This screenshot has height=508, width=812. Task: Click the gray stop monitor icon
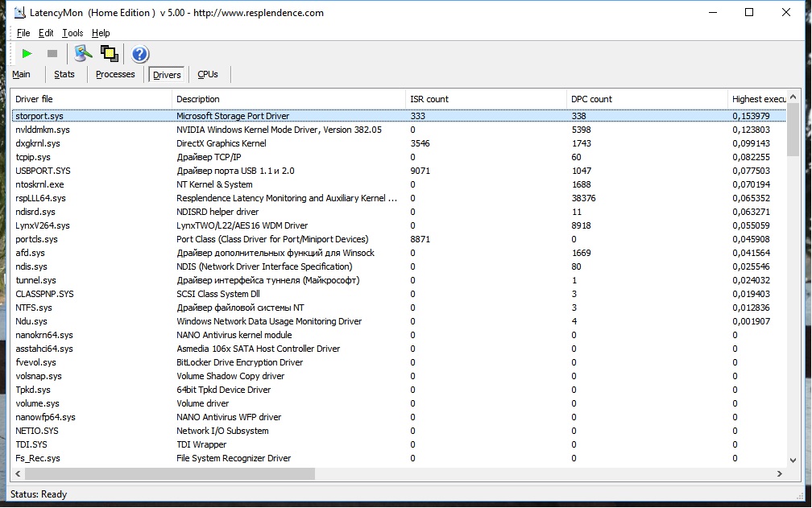(52, 53)
